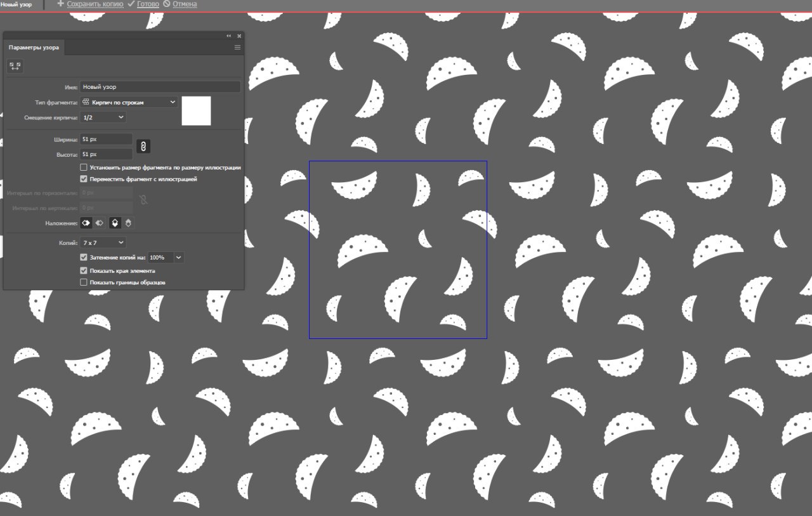This screenshot has height=516, width=812.
Task: Click Отмена to cancel pattern editing
Action: pyautogui.click(x=185, y=4)
